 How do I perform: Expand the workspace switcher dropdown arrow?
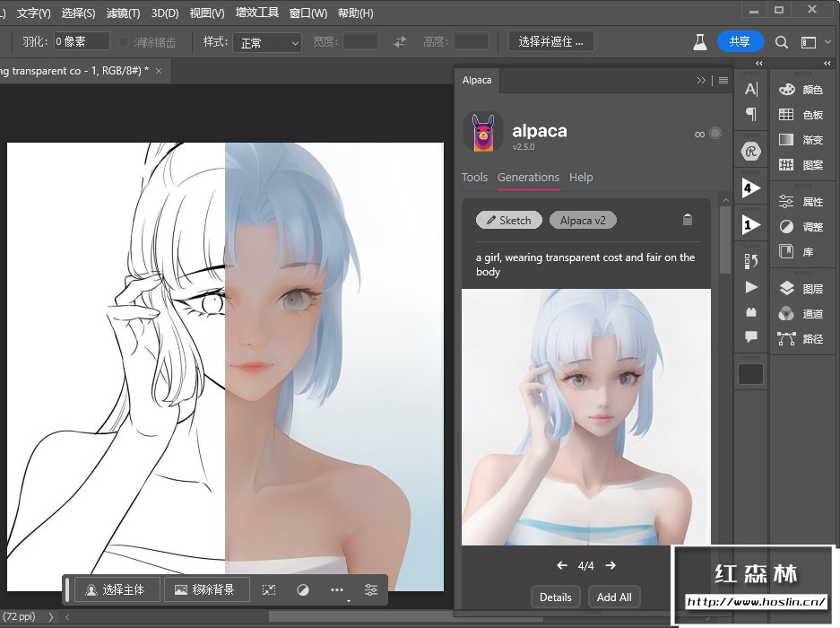point(827,42)
